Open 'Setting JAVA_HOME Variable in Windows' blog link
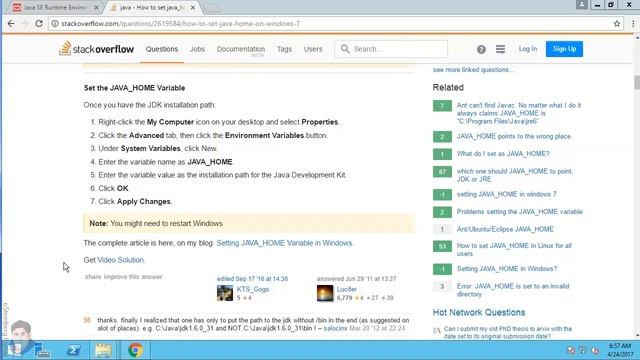640x360 pixels. click(x=284, y=243)
